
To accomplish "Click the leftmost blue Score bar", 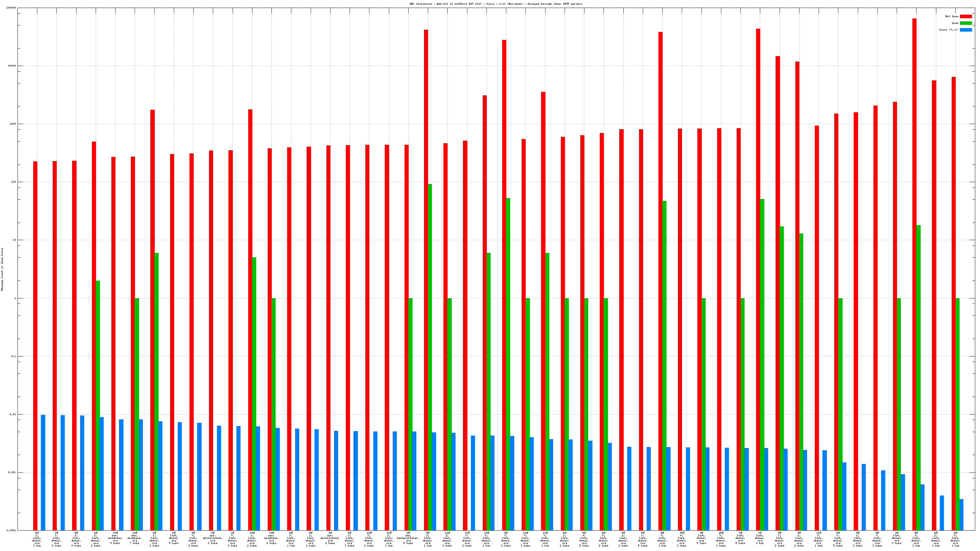I will (43, 472).
